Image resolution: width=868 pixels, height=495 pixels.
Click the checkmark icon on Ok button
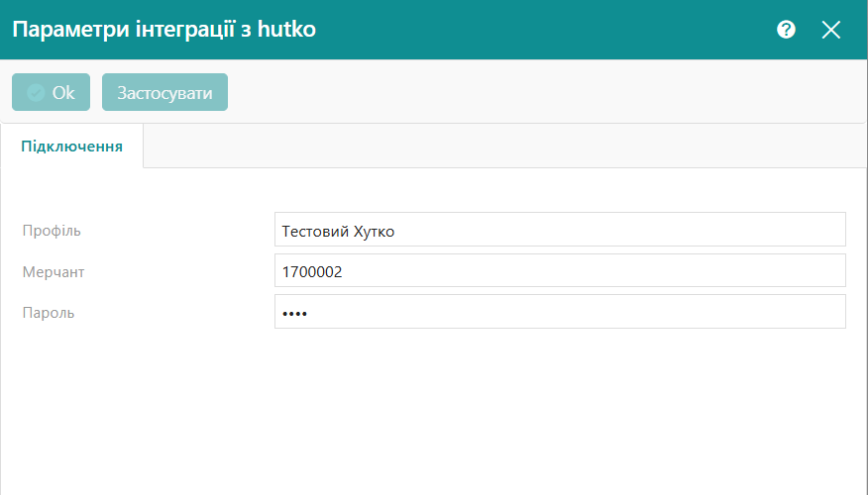(36, 92)
